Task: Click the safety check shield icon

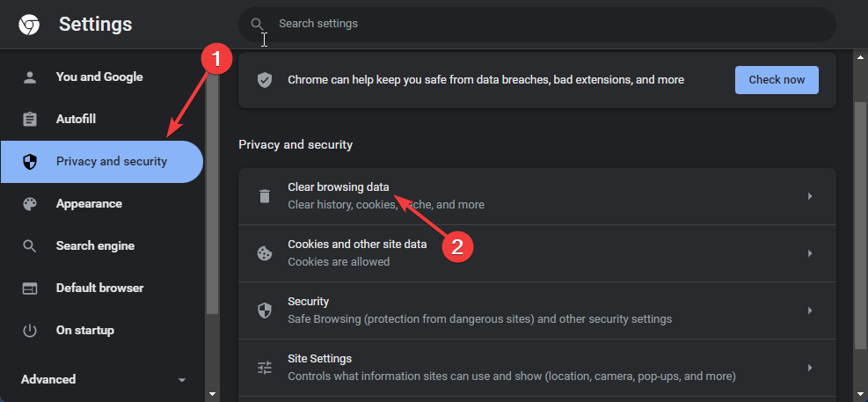Action: pos(265,80)
